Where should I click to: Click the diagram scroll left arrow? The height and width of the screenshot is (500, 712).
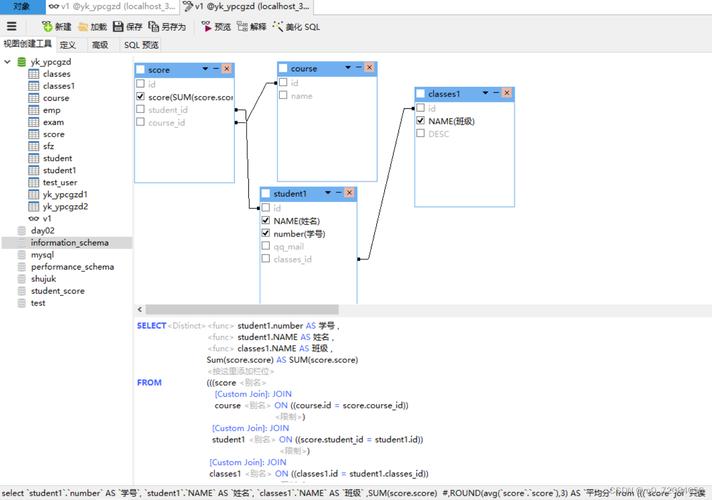click(139, 309)
